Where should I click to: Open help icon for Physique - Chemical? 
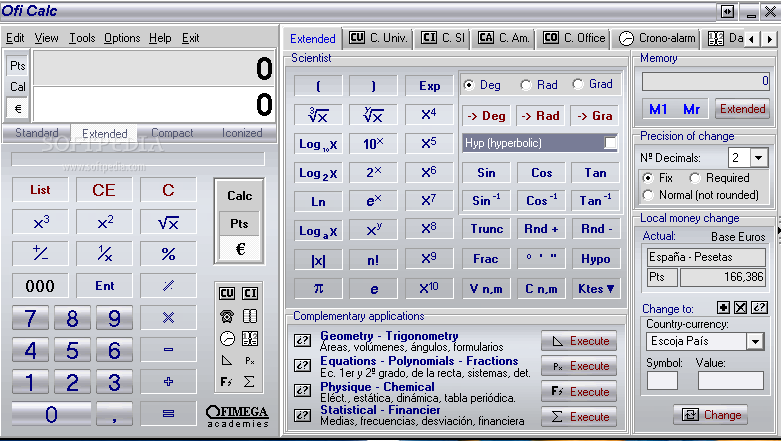(302, 390)
